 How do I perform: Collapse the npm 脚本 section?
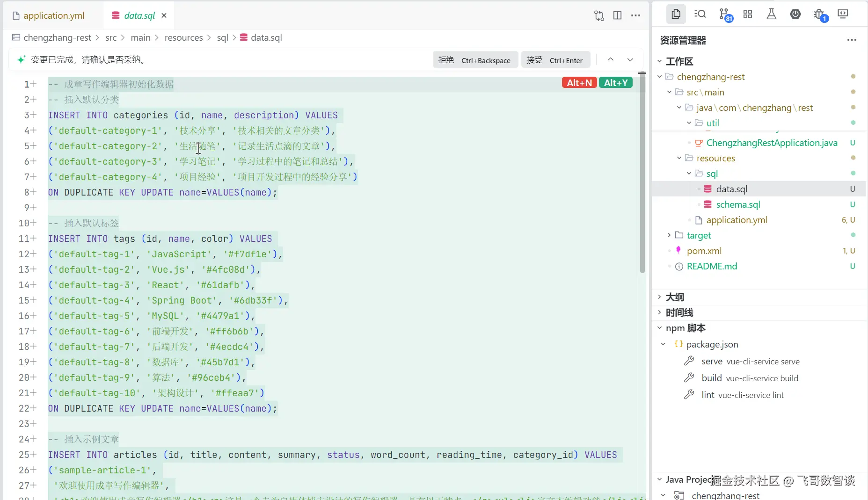[x=660, y=328]
